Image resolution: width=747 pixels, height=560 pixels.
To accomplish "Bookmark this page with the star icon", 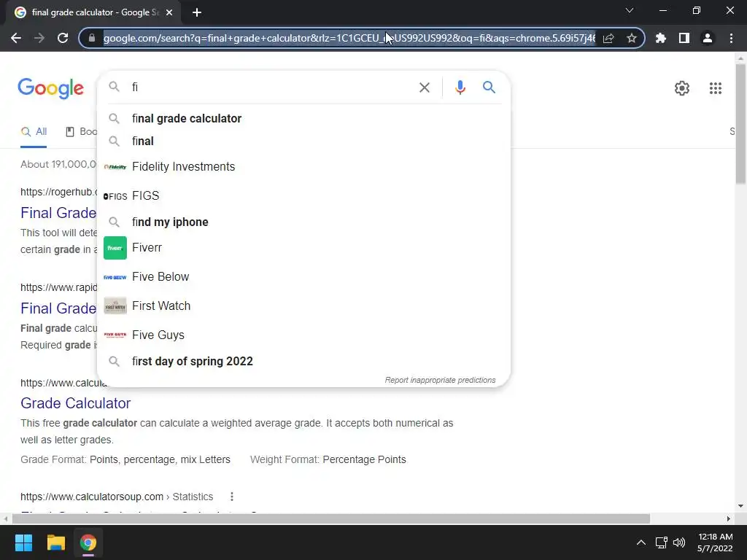I will pyautogui.click(x=632, y=38).
